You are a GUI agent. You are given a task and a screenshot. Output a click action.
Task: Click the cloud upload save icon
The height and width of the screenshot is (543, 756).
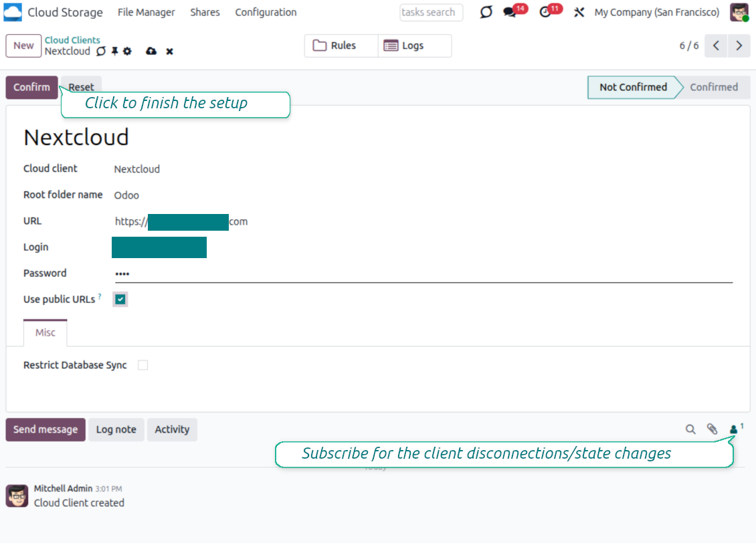151,51
